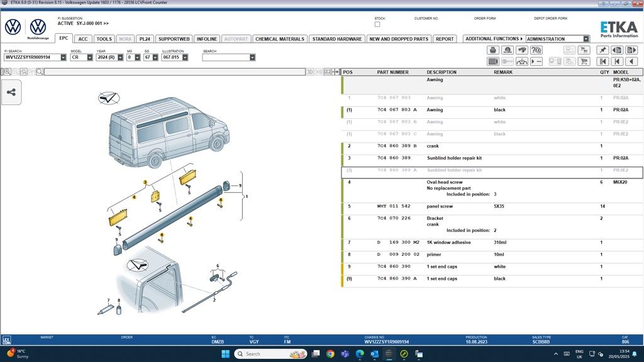Click the zoom region magnifier icon
Viewport: 644px width, 362px height.
(x=24, y=72)
